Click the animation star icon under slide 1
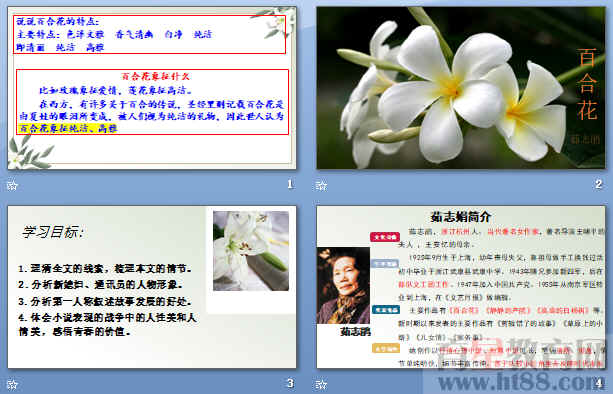This screenshot has width=613, height=394. [12, 185]
